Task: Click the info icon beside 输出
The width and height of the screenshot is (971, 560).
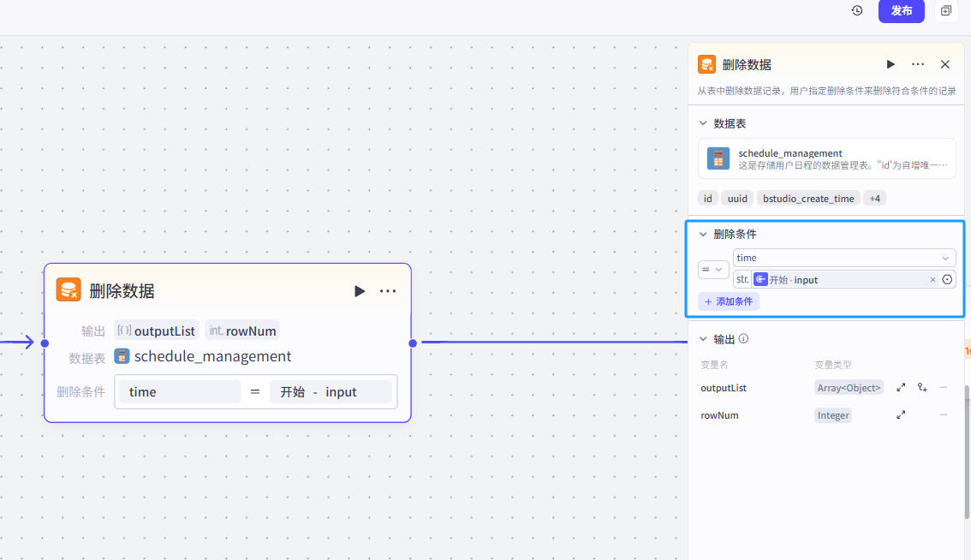Action: click(x=743, y=339)
